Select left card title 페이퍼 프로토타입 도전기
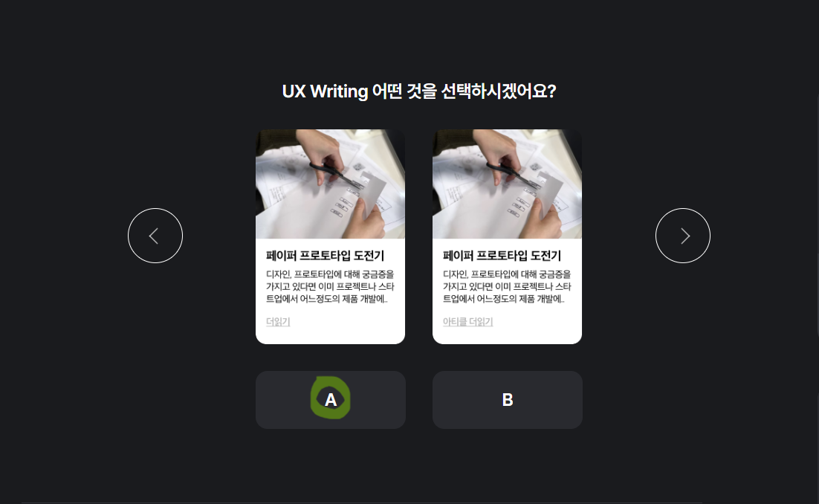 tap(325, 256)
